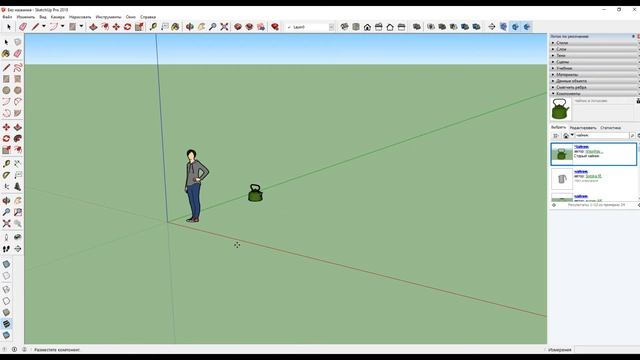Image resolution: width=640 pixels, height=360 pixels.
Task: Select the Pie arc tool
Action: (18, 113)
